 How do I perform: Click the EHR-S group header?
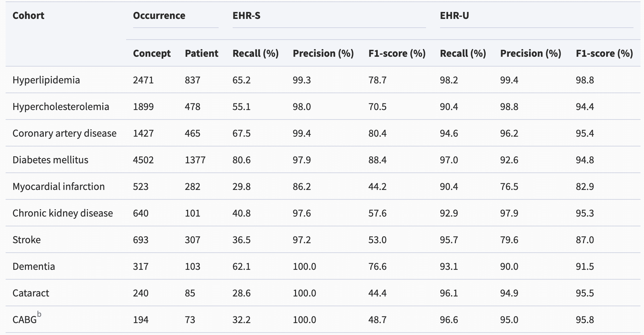pyautogui.click(x=246, y=15)
